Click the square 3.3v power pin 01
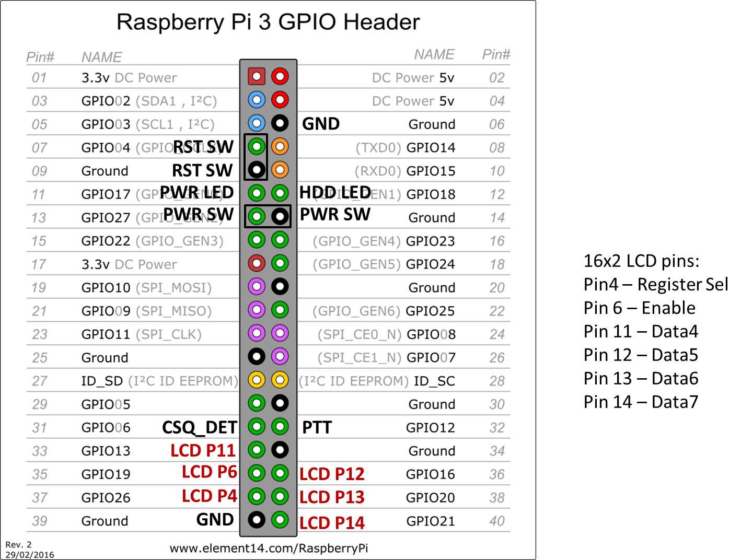 pyautogui.click(x=256, y=77)
